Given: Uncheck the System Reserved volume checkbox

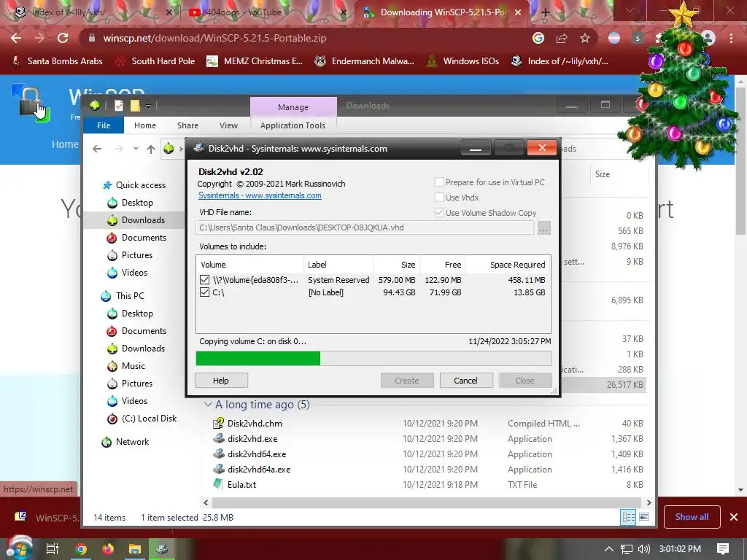Looking at the screenshot, I should point(204,279).
